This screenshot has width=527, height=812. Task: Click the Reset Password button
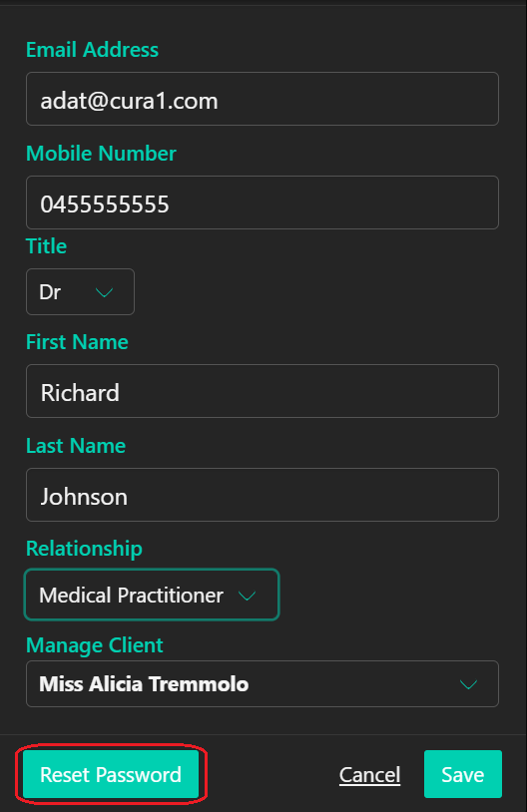[111, 774]
